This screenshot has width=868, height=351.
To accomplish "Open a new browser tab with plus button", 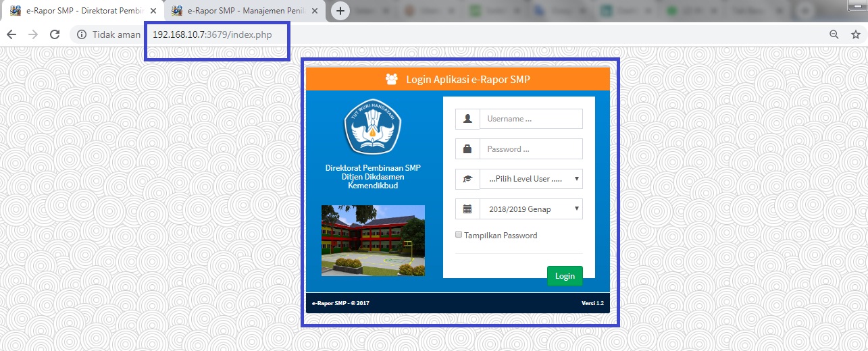I will (x=340, y=11).
